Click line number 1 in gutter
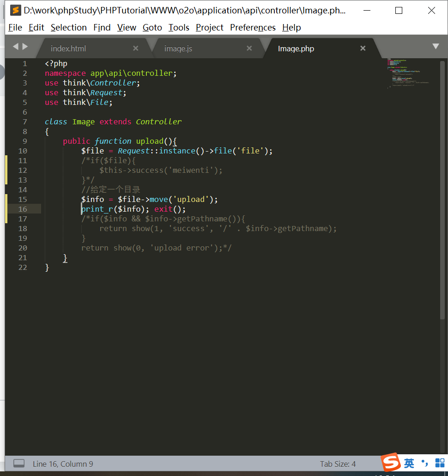 coord(25,64)
